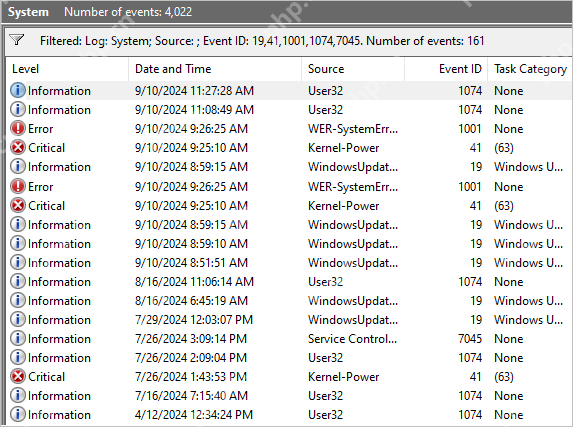Click Information icon of 11:08:49 AM event
Image resolution: width=573 pixels, height=427 pixels.
18,109
